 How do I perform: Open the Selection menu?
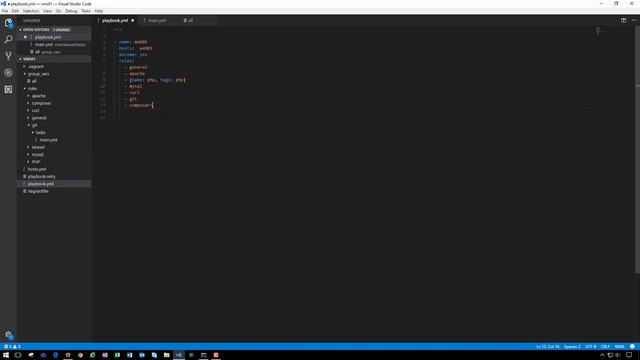coord(31,11)
